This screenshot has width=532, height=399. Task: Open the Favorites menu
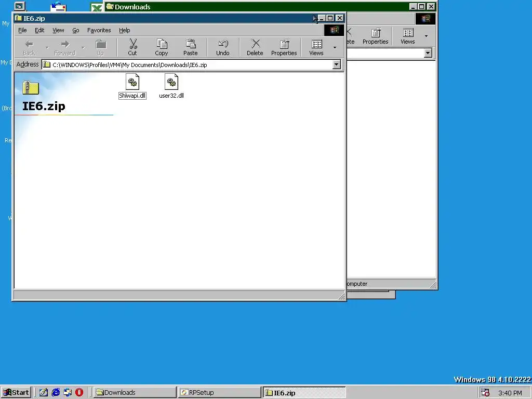[x=99, y=30]
